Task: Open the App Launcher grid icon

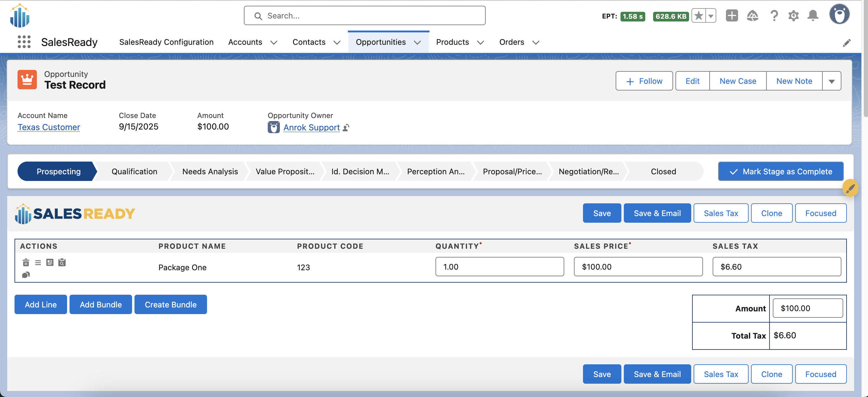Action: pos(24,42)
